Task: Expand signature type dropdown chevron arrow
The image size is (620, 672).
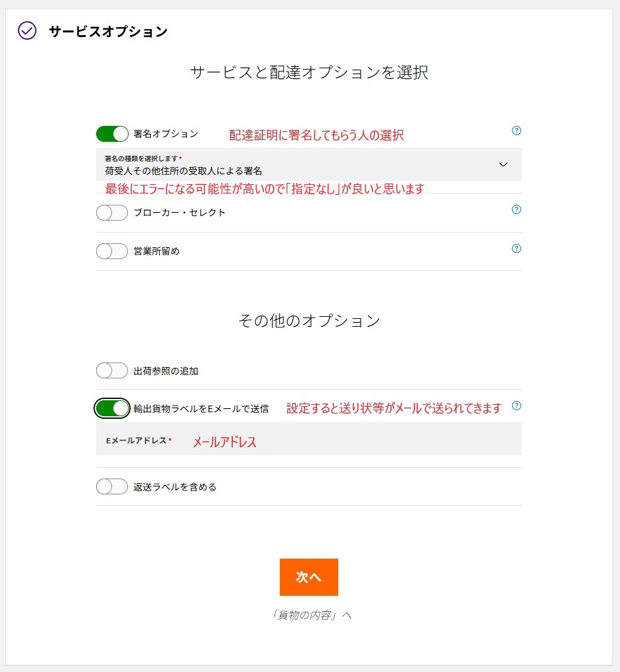Action: click(503, 164)
